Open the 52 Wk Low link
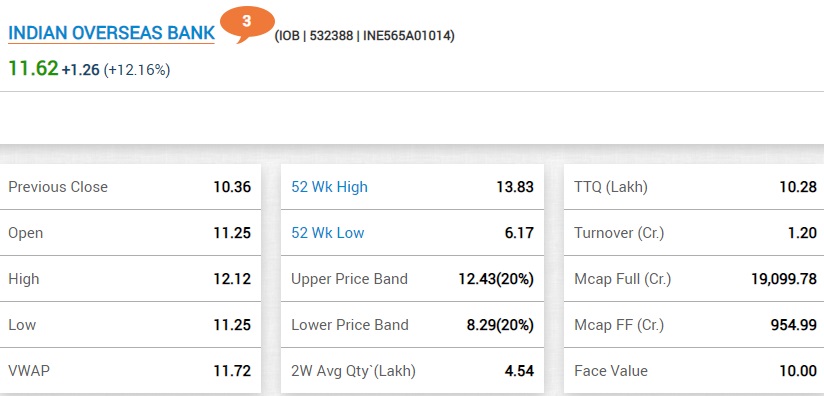This screenshot has width=824, height=396. tap(328, 233)
